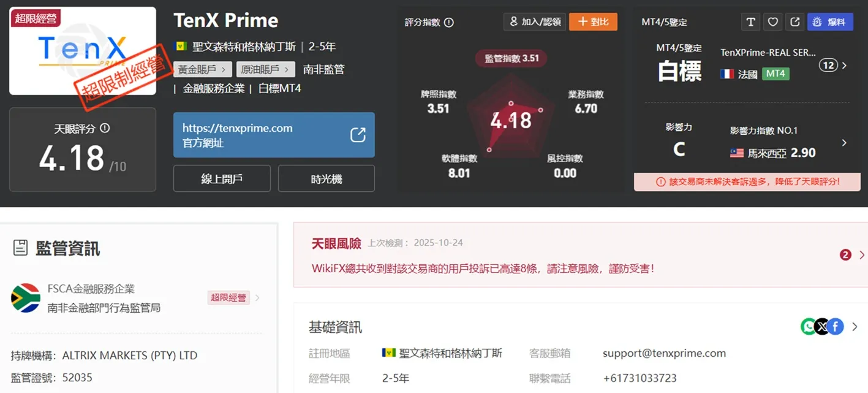The height and width of the screenshot is (393, 868).
Task: Click the France flag icon
Action: (727, 74)
